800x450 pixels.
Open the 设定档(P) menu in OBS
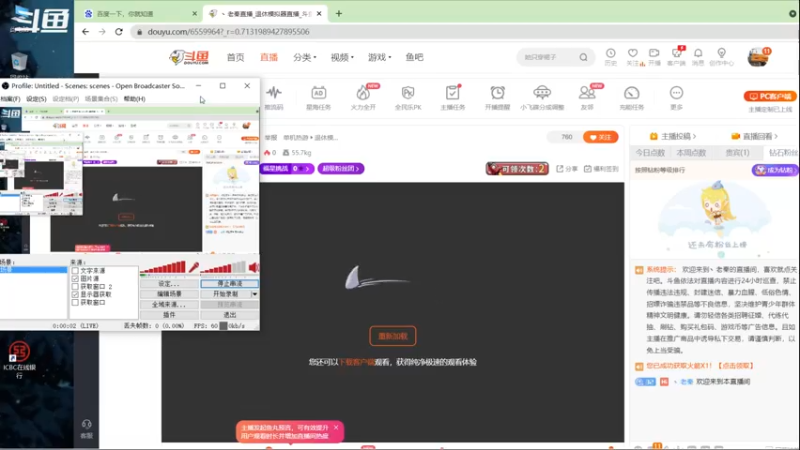coord(66,99)
